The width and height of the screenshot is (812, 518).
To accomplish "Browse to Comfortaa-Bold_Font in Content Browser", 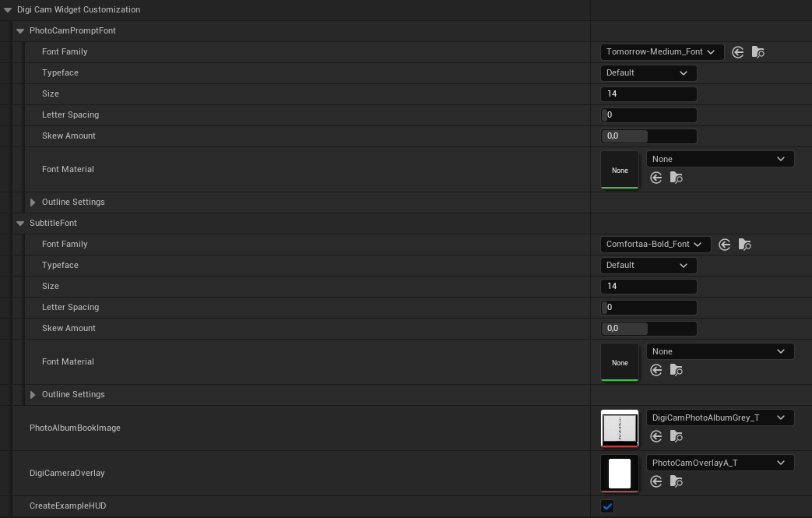I will pyautogui.click(x=744, y=245).
